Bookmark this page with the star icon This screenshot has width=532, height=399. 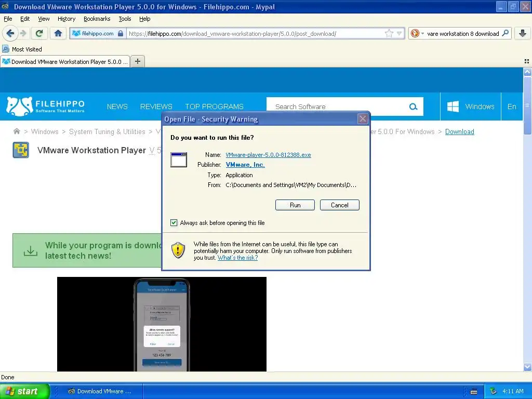[x=389, y=33]
